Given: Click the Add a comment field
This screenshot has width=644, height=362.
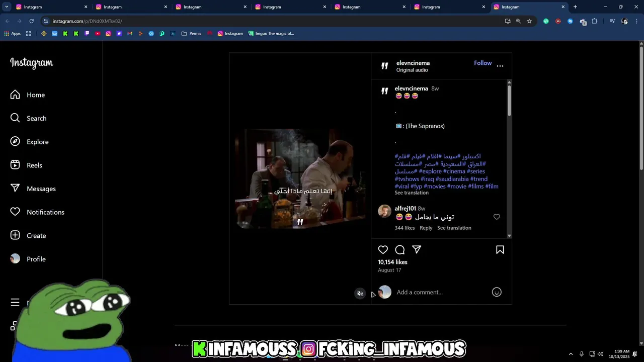Looking at the screenshot, I should coord(441,292).
